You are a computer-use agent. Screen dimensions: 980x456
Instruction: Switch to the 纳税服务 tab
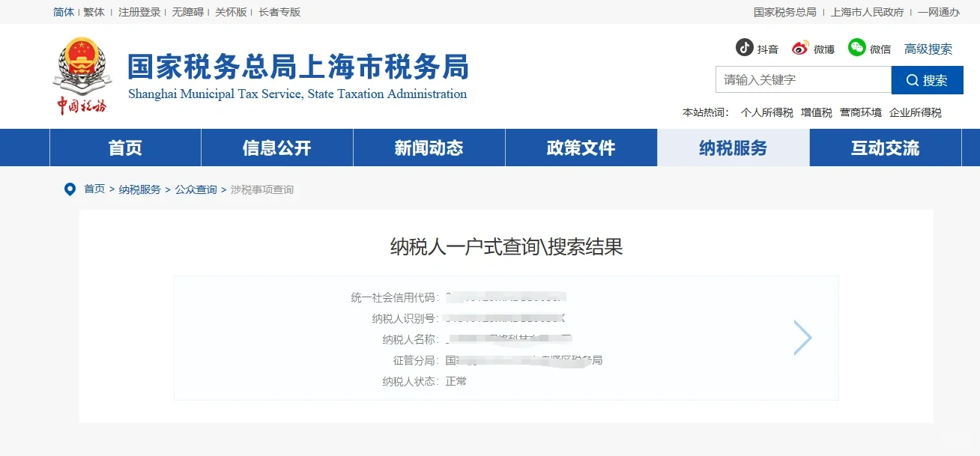click(733, 148)
